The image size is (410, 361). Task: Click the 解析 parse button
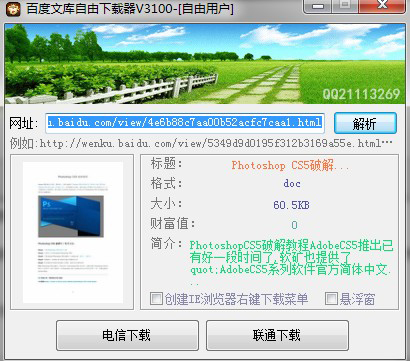365,123
